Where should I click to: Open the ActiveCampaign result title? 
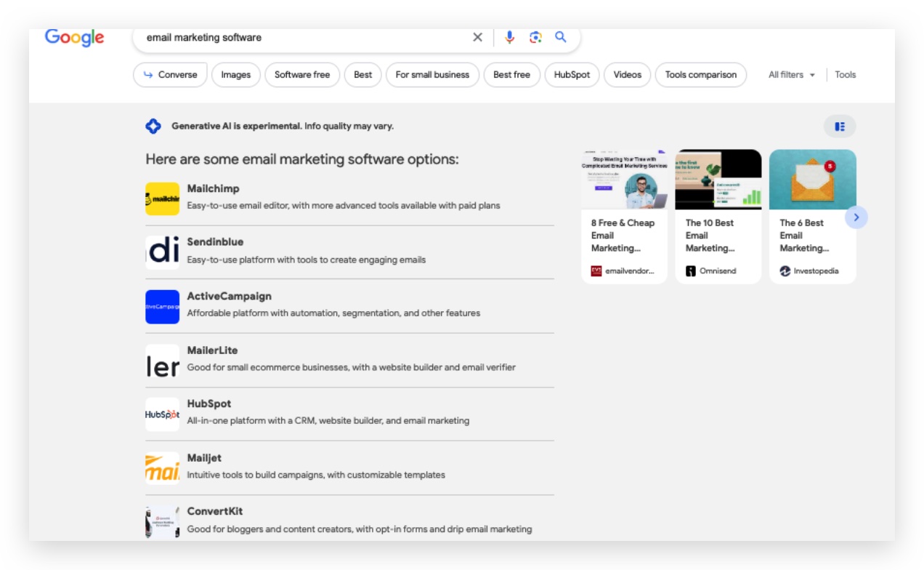coord(229,297)
